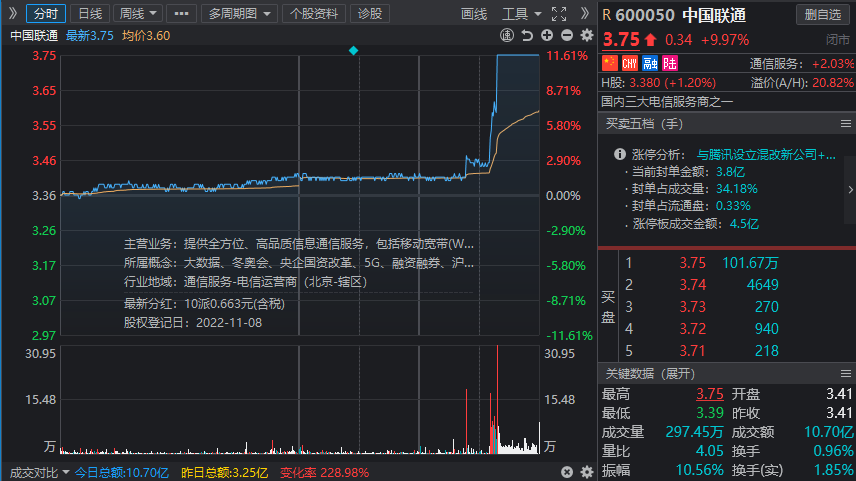Image resolution: width=856 pixels, height=481 pixels.
Task: Open the 工具 tools dropdown
Action: pos(521,14)
